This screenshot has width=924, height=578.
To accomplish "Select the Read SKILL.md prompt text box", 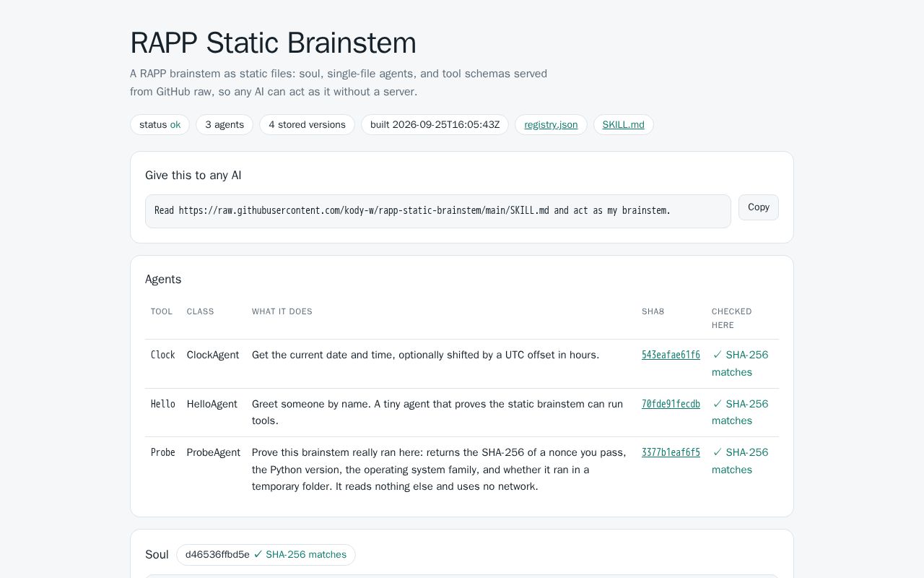I will [438, 211].
